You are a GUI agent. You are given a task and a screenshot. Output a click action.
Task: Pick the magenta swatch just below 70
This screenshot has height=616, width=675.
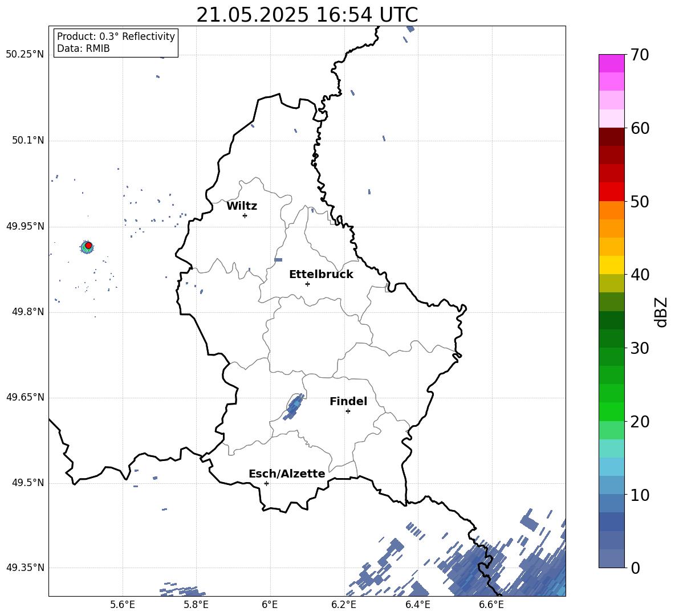pyautogui.click(x=611, y=63)
